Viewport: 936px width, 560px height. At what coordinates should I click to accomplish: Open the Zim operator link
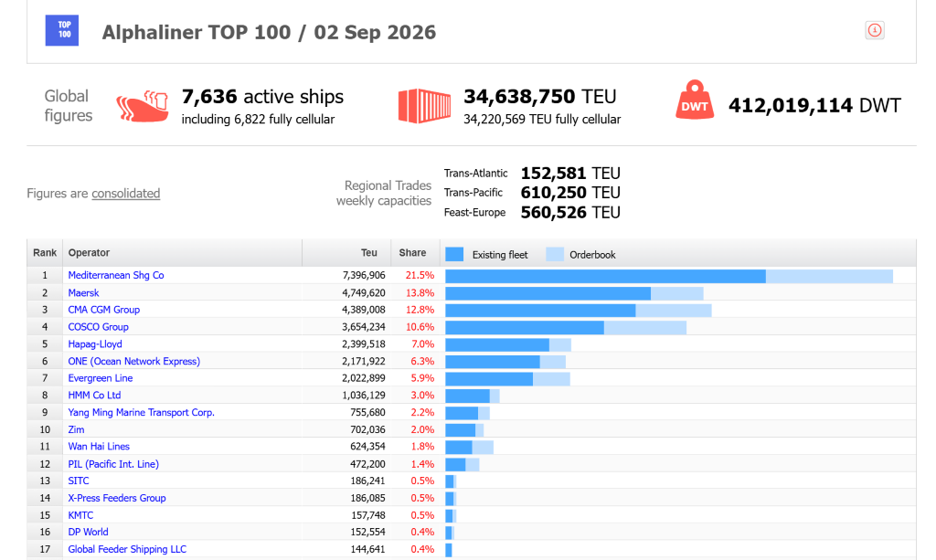[76, 429]
